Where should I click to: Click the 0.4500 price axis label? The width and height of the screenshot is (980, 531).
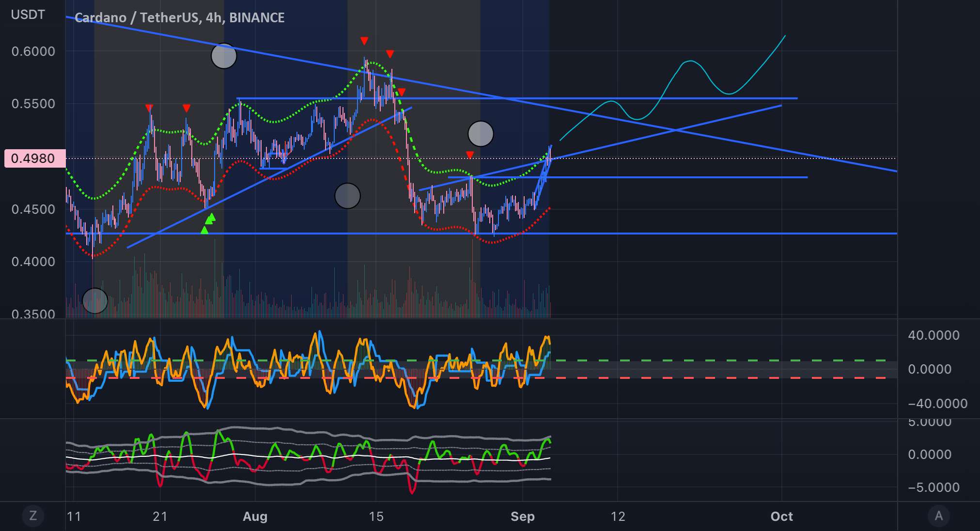[33, 209]
